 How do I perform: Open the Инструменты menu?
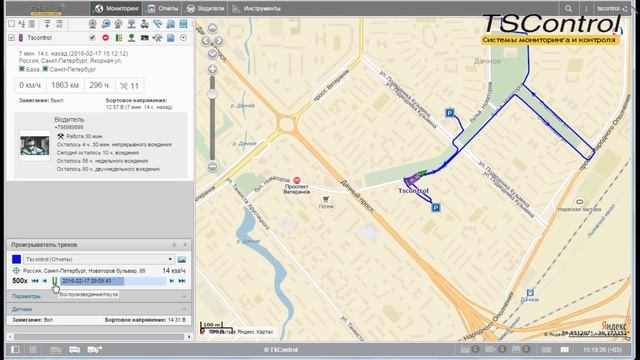(x=256, y=9)
